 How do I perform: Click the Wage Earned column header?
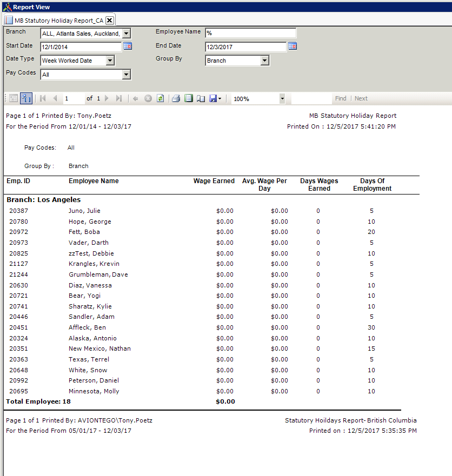[214, 181]
